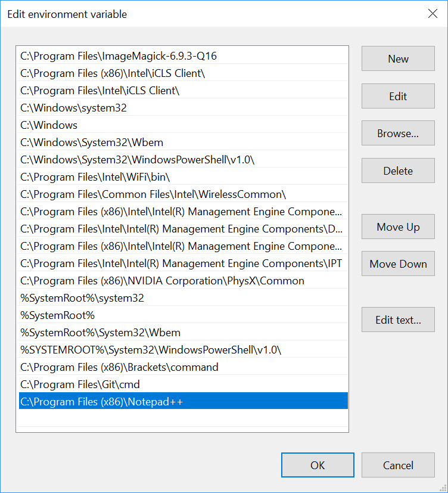The height and width of the screenshot is (493, 448).
Task: Select the highlighted Notepad++ path entry
Action: (x=183, y=401)
